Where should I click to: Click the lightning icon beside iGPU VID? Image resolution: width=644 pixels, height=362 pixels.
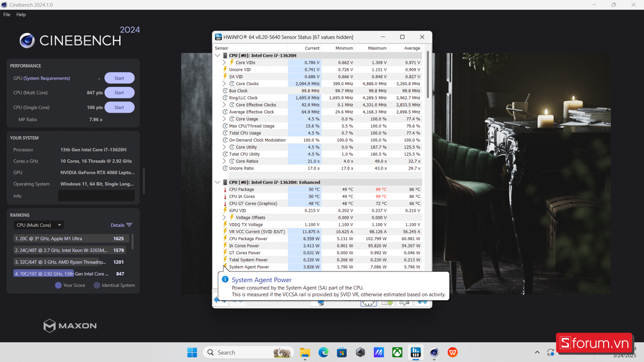[225, 211]
